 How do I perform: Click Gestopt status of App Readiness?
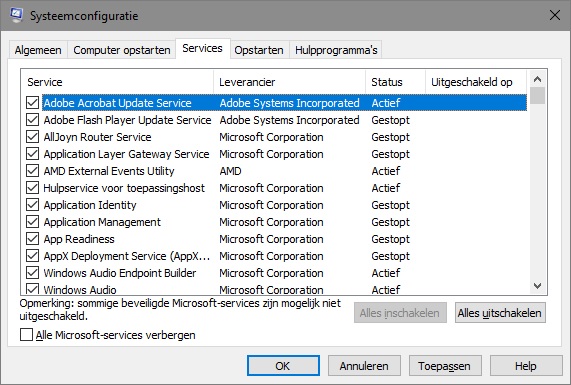(390, 239)
